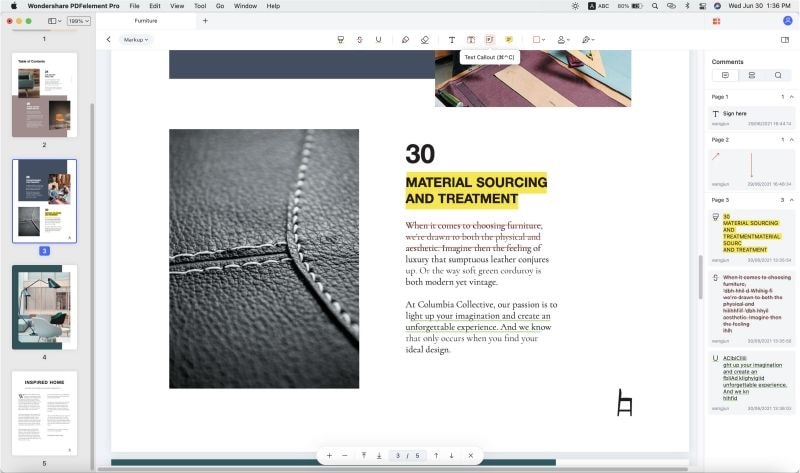
Task: Choose the Eraser tool
Action: point(424,40)
